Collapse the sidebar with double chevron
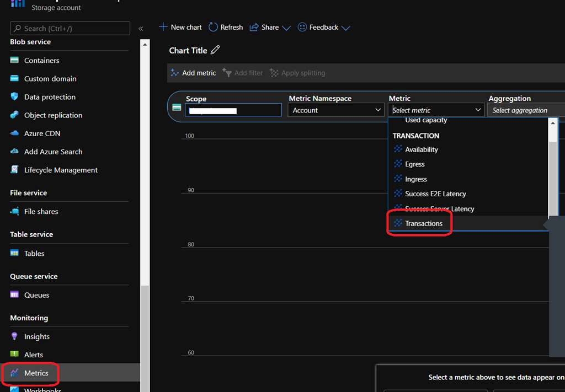The height and width of the screenshot is (392, 565). [141, 28]
